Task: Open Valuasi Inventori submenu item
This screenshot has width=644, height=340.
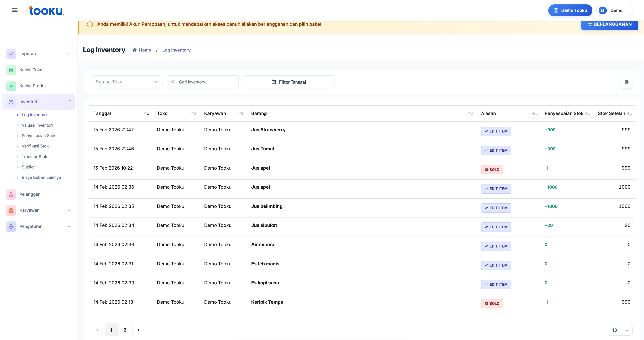Action: click(37, 125)
